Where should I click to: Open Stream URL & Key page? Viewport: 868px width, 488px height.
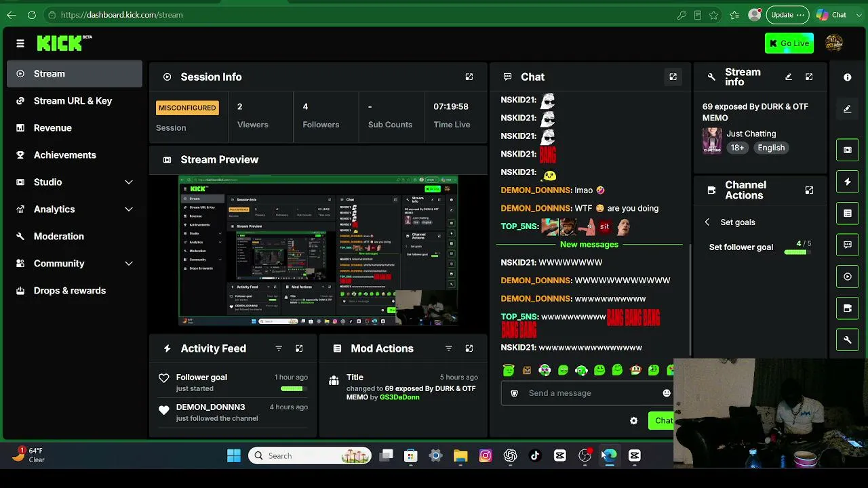coord(75,100)
